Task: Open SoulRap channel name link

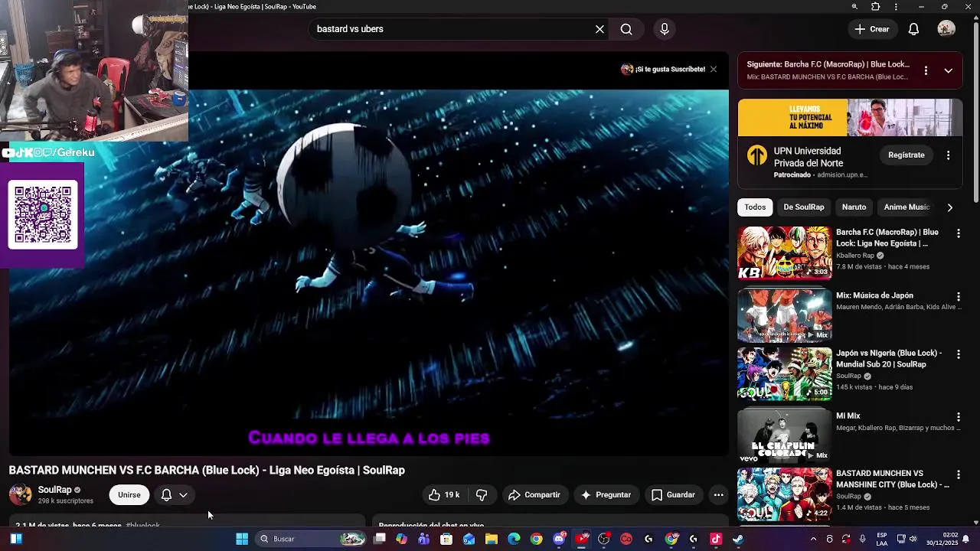Action: click(x=55, y=490)
